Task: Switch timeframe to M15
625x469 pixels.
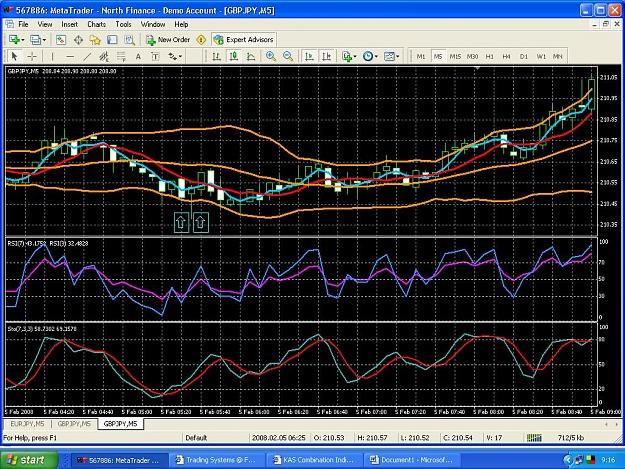Action: (455, 57)
